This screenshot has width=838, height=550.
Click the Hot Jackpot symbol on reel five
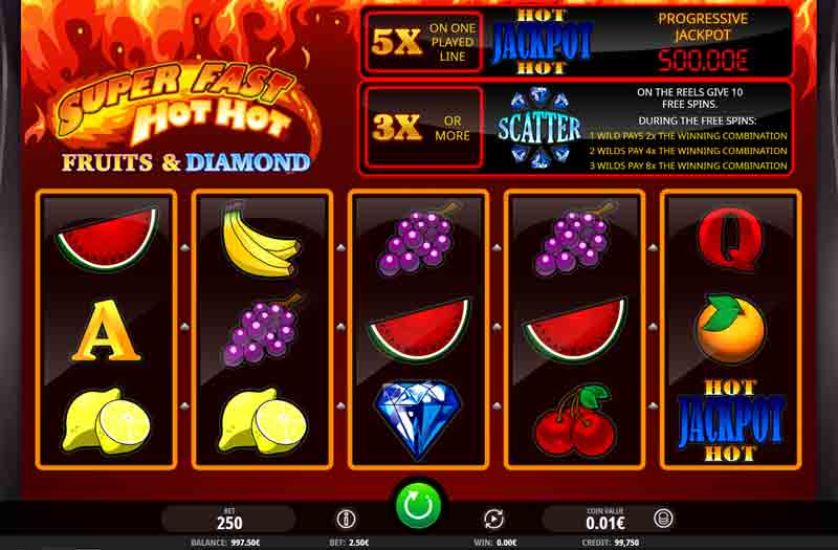click(x=730, y=421)
